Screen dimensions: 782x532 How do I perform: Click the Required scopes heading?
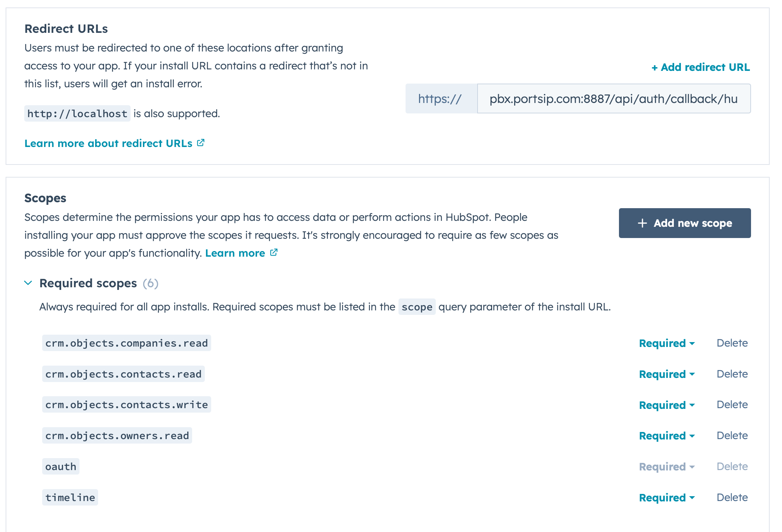(88, 283)
